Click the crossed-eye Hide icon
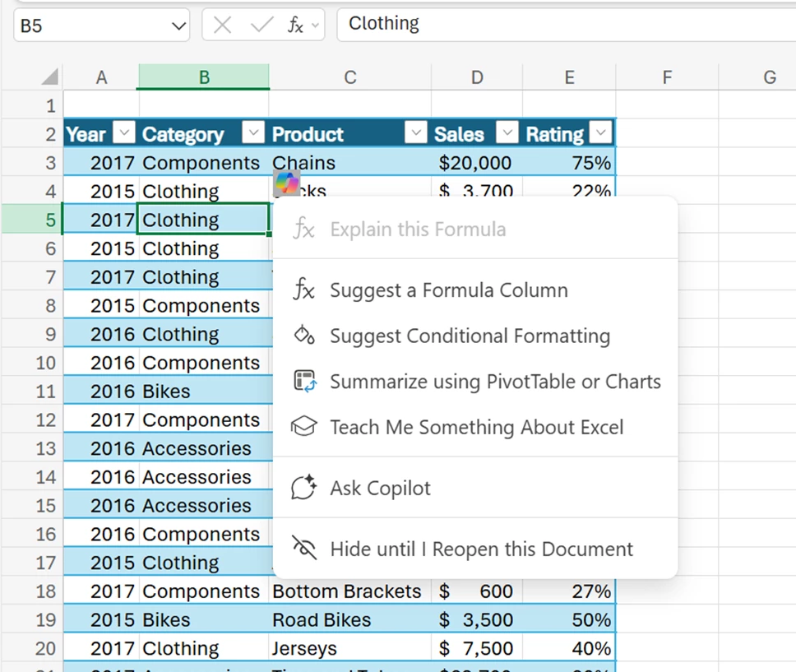Viewport: 796px width, 672px height. (303, 548)
